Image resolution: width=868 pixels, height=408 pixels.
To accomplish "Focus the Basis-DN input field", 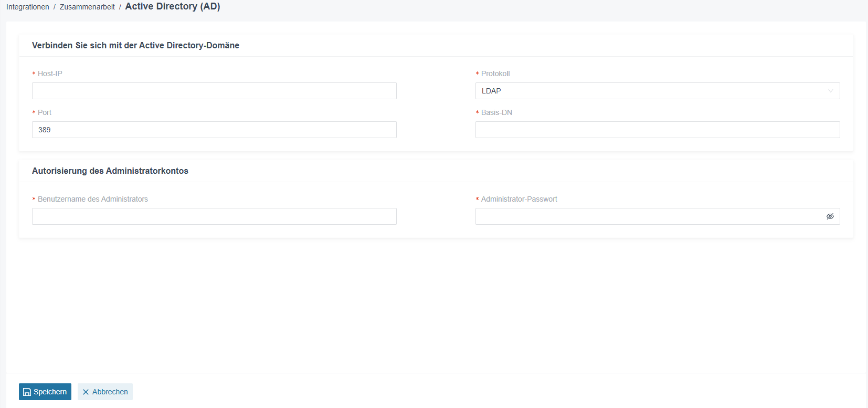I will click(658, 130).
